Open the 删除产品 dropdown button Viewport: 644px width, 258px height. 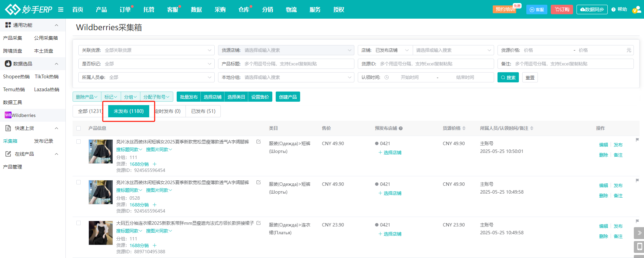(x=87, y=97)
